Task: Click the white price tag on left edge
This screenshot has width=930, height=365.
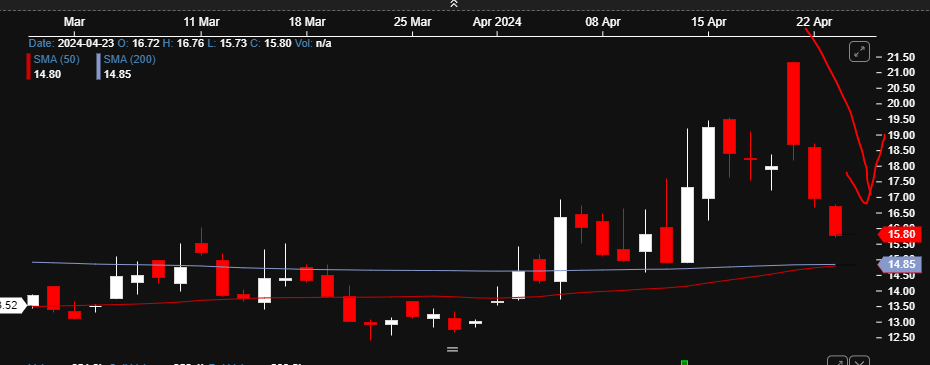Action: coord(13,306)
